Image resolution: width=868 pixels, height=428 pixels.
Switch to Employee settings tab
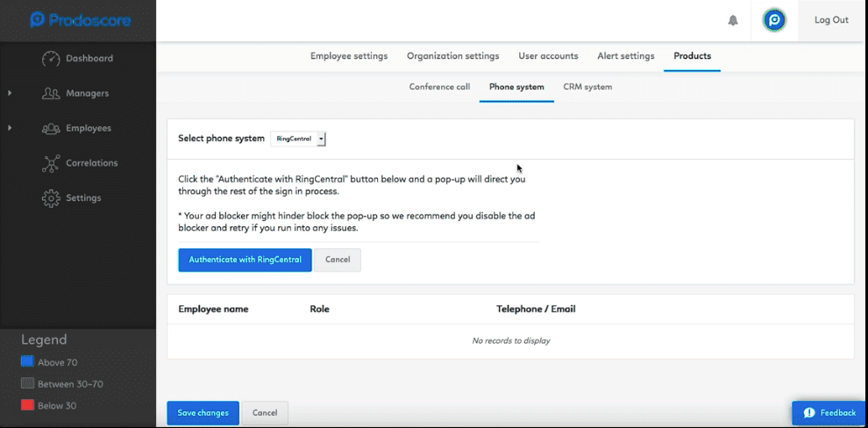[349, 56]
